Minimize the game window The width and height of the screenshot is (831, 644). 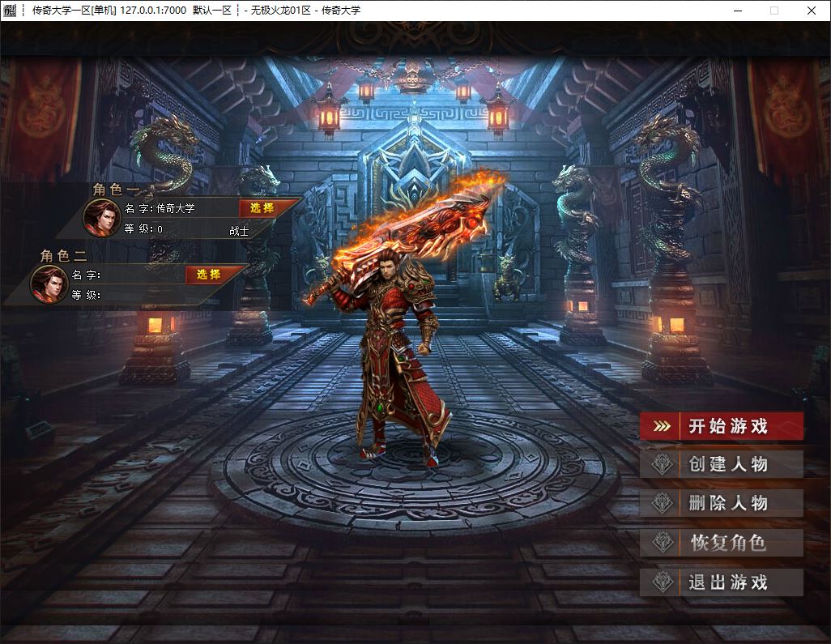click(738, 11)
